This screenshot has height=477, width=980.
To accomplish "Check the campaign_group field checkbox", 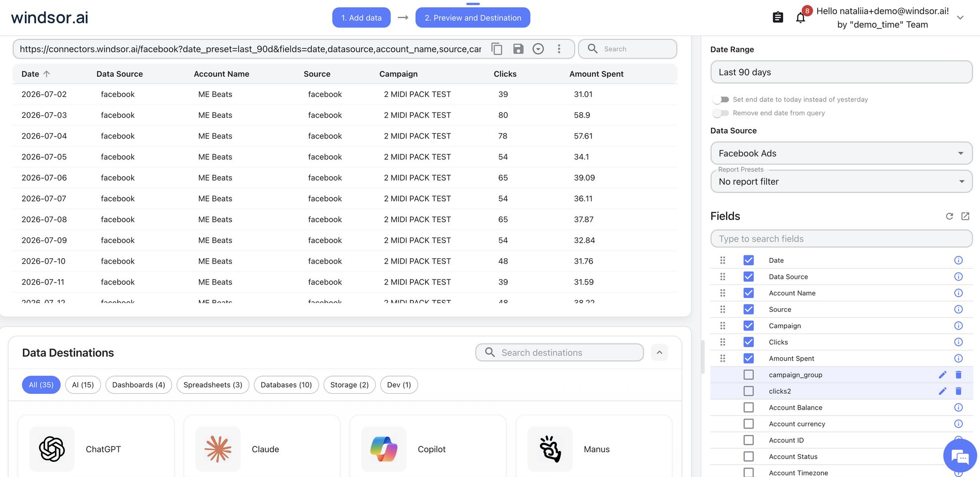I will pyautogui.click(x=748, y=375).
